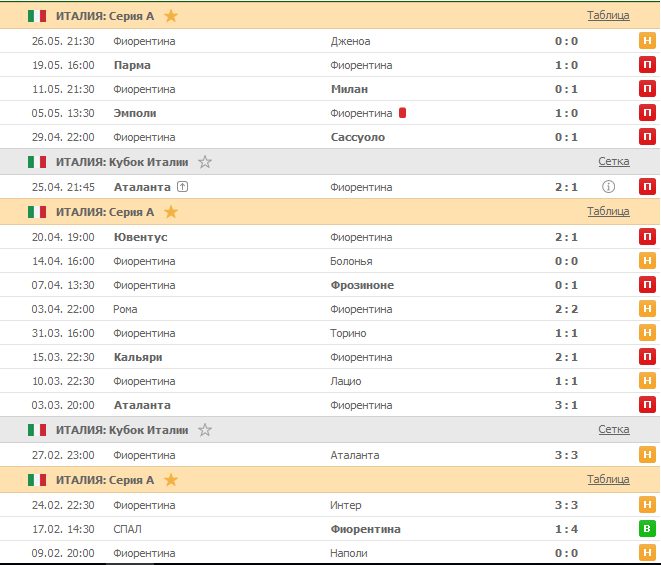Click info icon on Аталанта 2:1 match

[x=608, y=186]
